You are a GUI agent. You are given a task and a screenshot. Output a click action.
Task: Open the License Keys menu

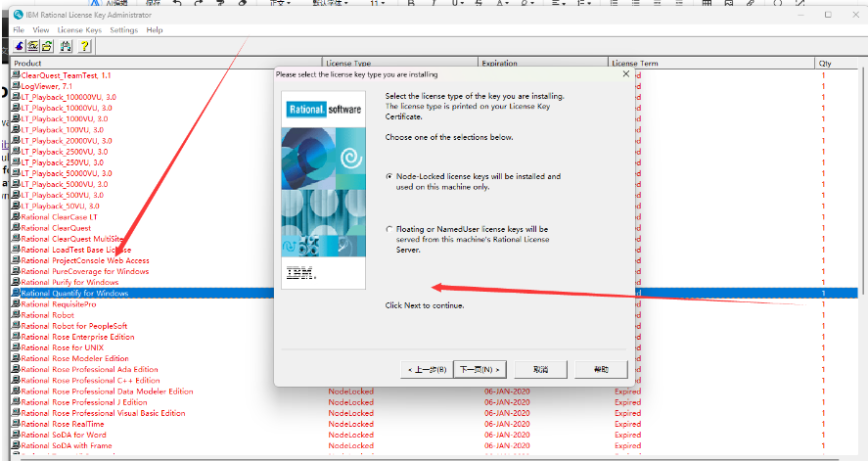pyautogui.click(x=79, y=30)
